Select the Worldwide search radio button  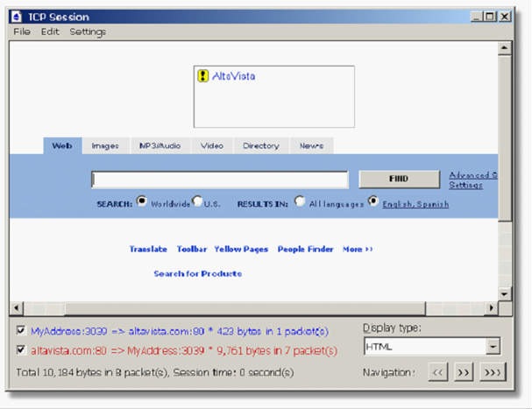(141, 201)
